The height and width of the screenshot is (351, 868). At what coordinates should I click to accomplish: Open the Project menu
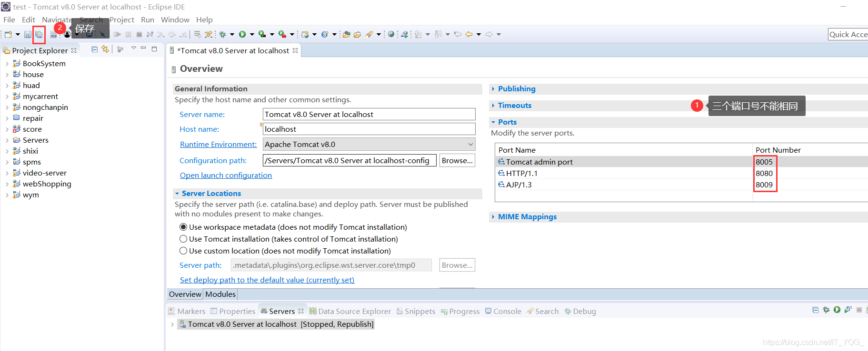coord(122,19)
